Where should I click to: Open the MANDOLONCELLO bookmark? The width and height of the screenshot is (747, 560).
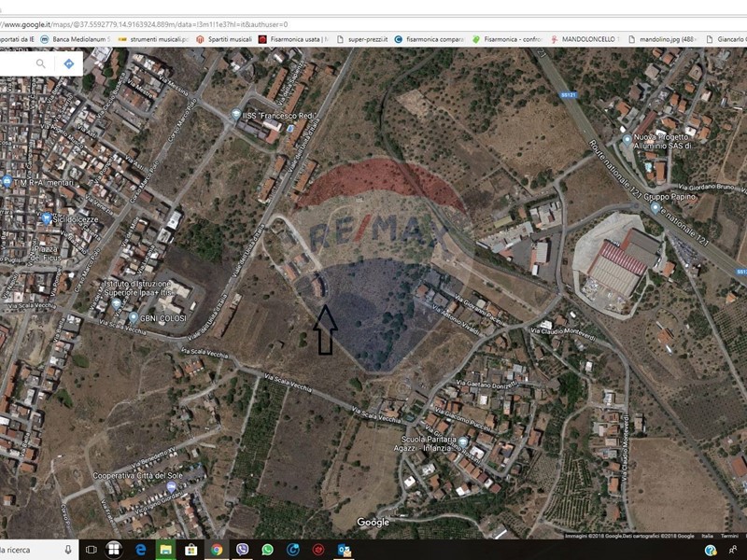584,39
